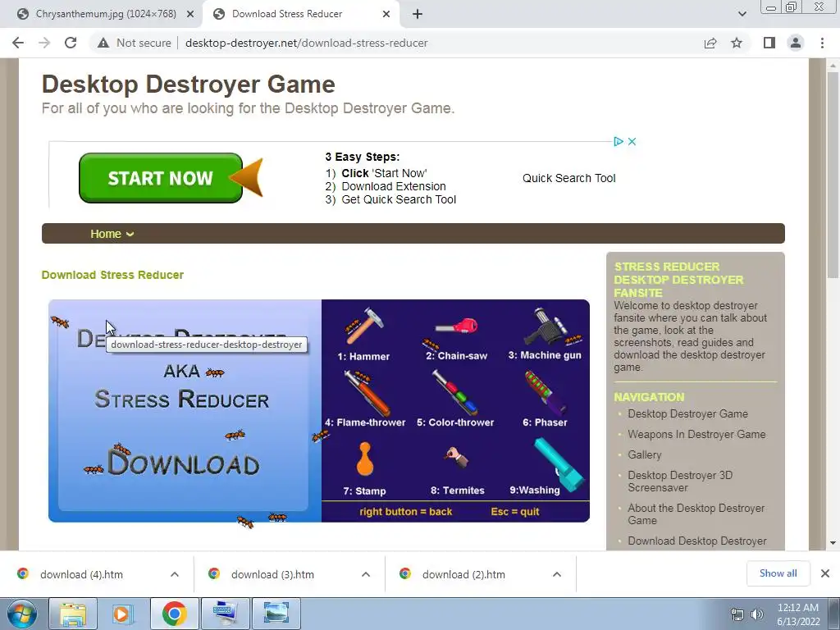Screen dimensions: 840x630
Task: Click the Hammer weapon icon
Action: [365, 325]
